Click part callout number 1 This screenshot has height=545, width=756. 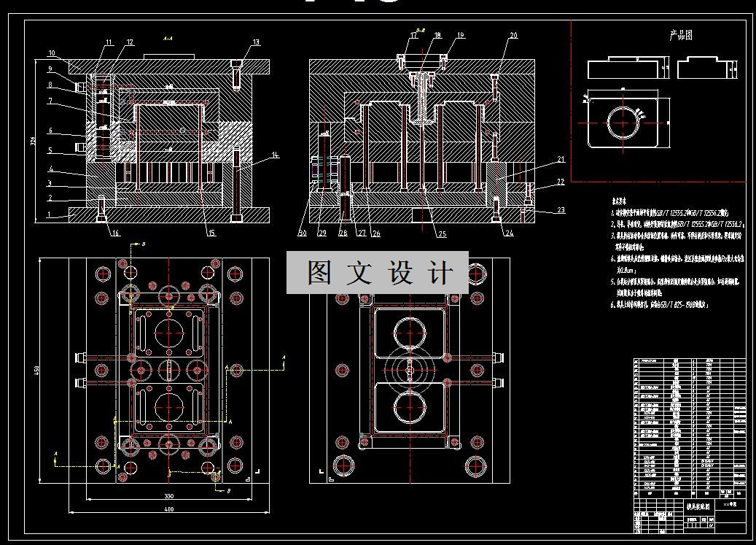49,215
